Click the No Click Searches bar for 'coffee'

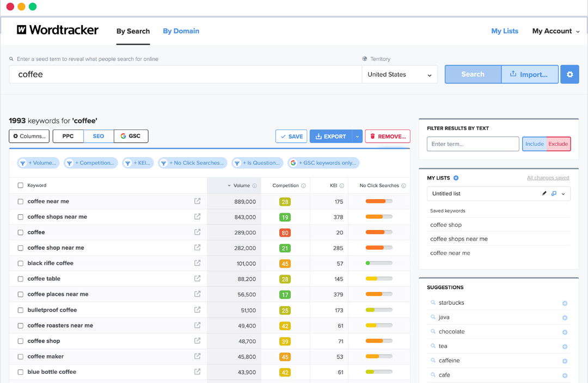(x=378, y=232)
